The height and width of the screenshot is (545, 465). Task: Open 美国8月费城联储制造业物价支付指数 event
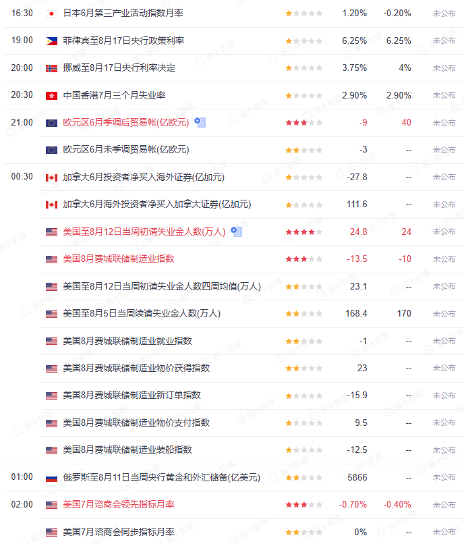pyautogui.click(x=136, y=422)
